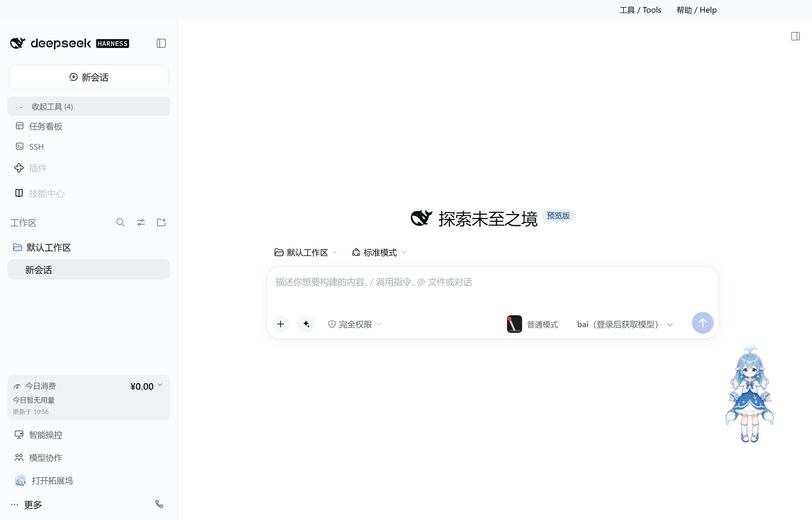Click the 预览版 preview badge
Screen dimensions: 812x521
(558, 215)
